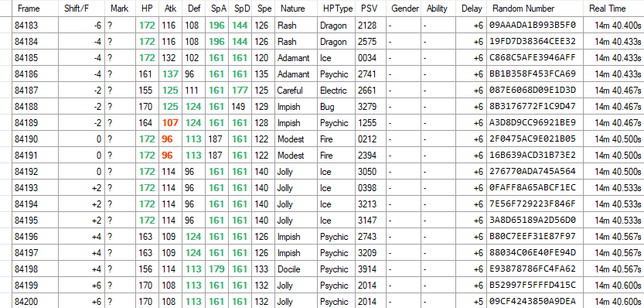Select frame 84196 cell
This screenshot has height=308, width=644.
point(35,237)
